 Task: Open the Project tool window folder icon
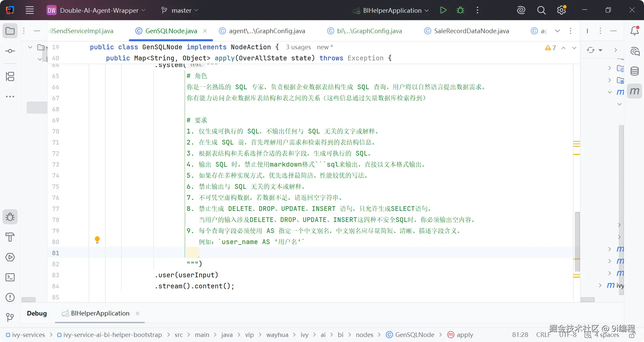tap(10, 31)
